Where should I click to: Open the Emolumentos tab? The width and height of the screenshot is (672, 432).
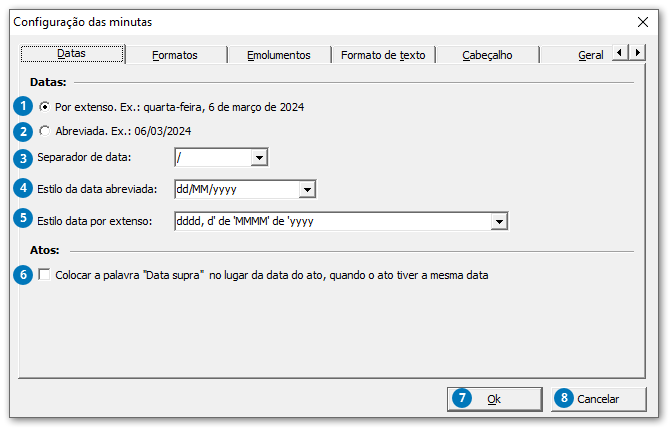point(279,55)
